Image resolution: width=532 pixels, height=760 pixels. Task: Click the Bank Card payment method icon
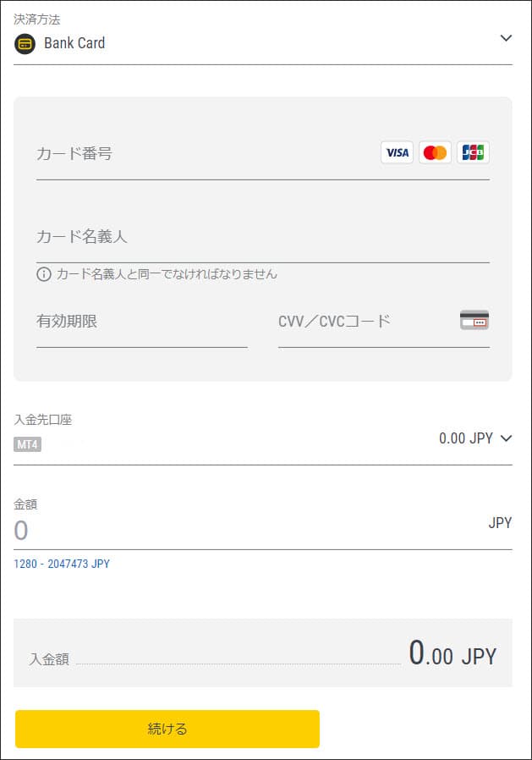[25, 43]
